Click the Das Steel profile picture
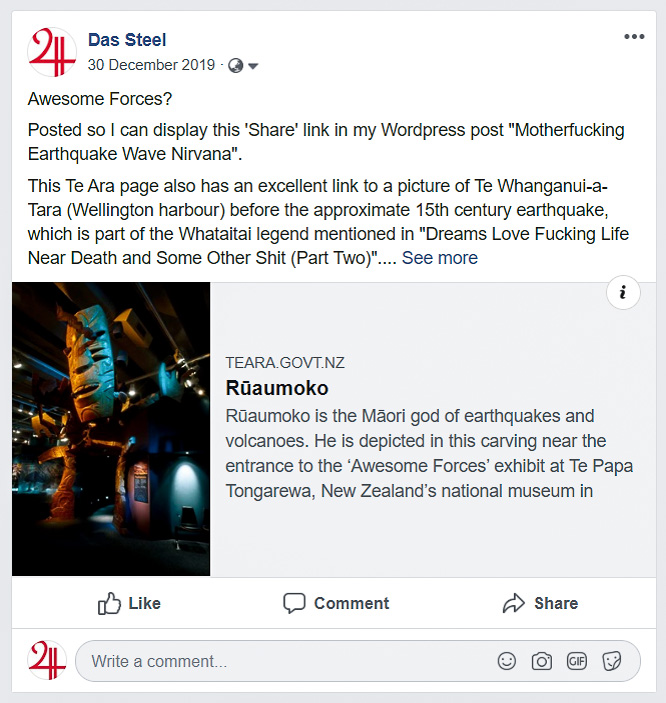This screenshot has width=666, height=703. (x=52, y=52)
